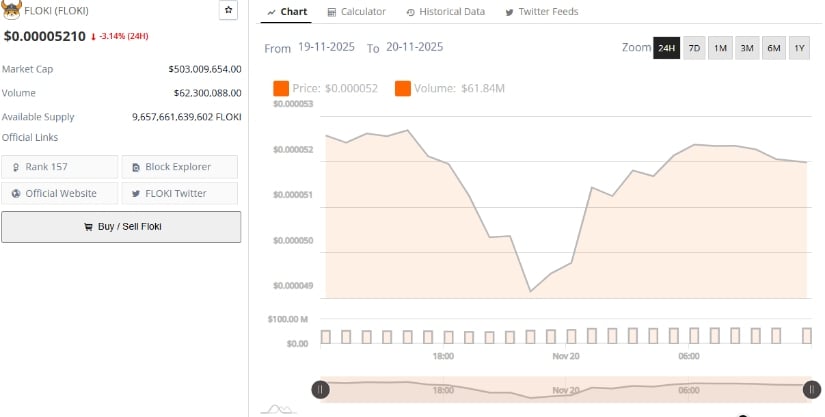
Task: Click the To date field 20-11-2025
Action: click(x=414, y=48)
